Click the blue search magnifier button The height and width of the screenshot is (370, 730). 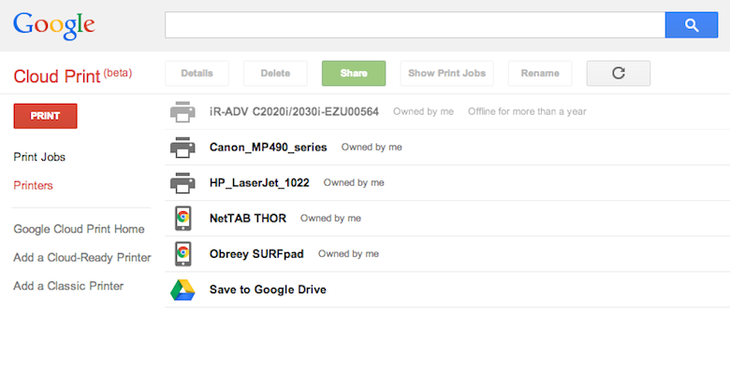point(691,25)
